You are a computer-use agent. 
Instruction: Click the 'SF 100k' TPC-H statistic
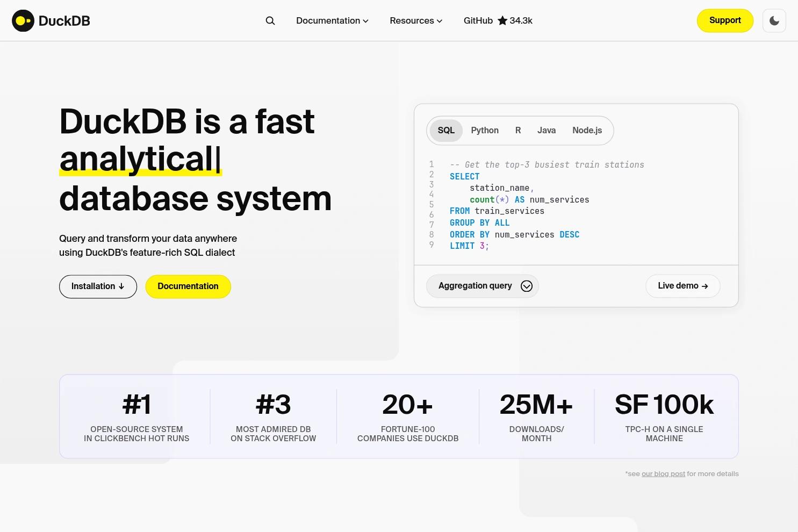point(664,417)
